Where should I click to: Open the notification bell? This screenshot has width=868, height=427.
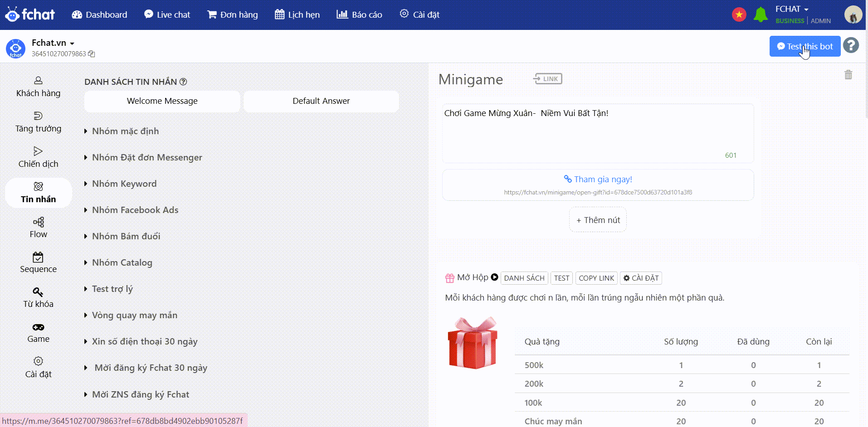761,14
